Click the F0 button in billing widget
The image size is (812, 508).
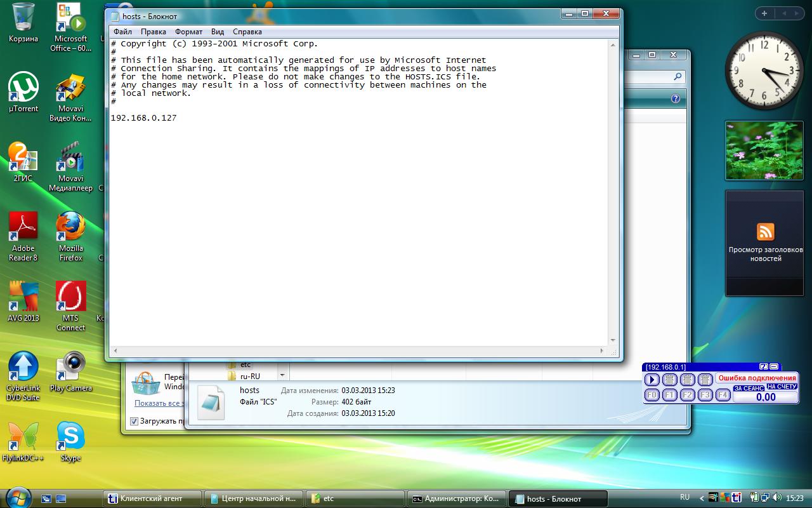click(652, 395)
